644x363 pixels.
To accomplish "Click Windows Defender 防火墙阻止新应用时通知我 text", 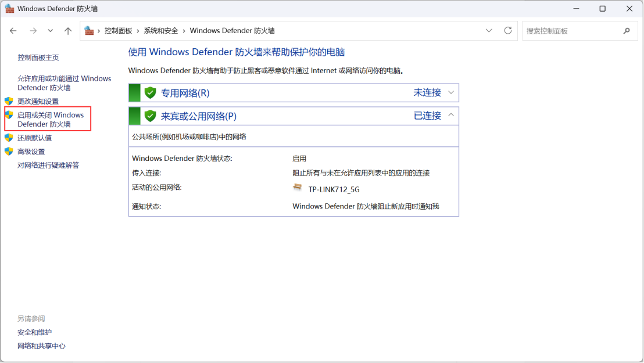I will click(366, 206).
